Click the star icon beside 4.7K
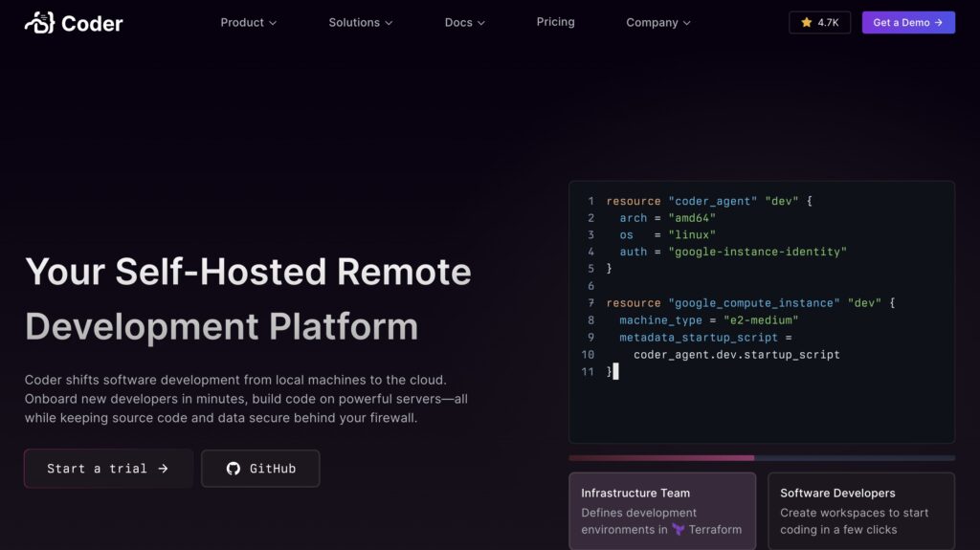Image resolution: width=980 pixels, height=550 pixels. point(807,23)
